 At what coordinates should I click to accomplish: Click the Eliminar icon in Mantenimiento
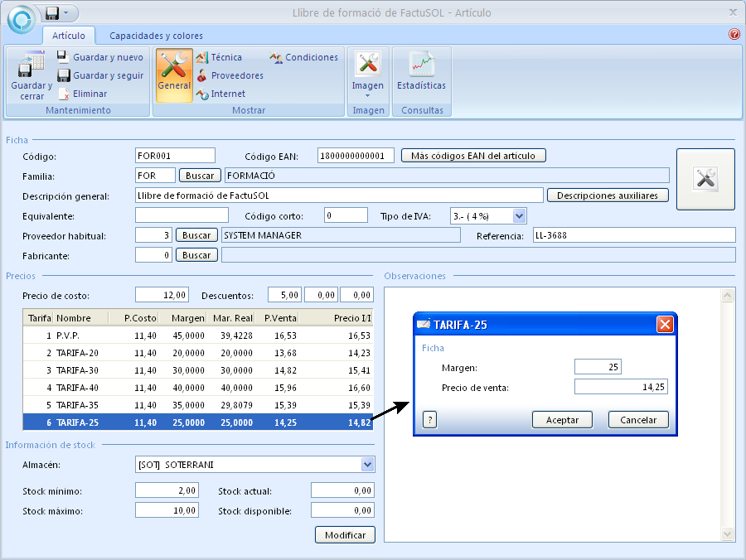click(63, 94)
